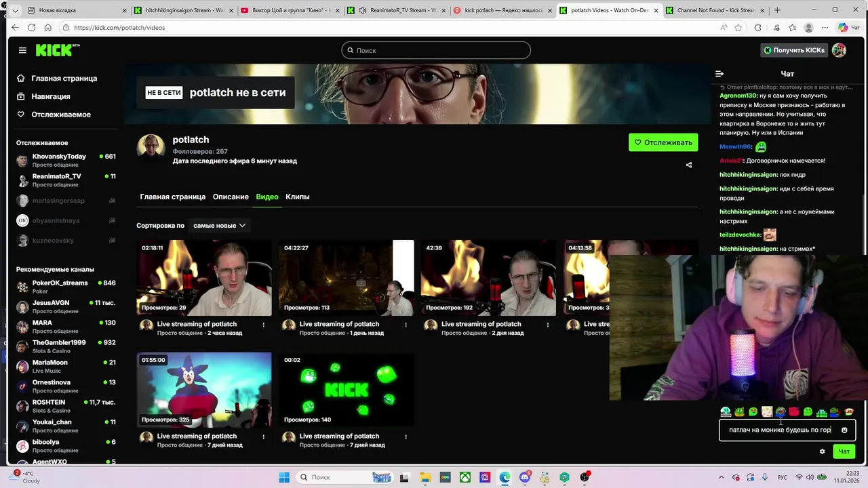Collapse the chat panel arrow icon
The width and height of the screenshot is (868, 488).
coord(719,74)
